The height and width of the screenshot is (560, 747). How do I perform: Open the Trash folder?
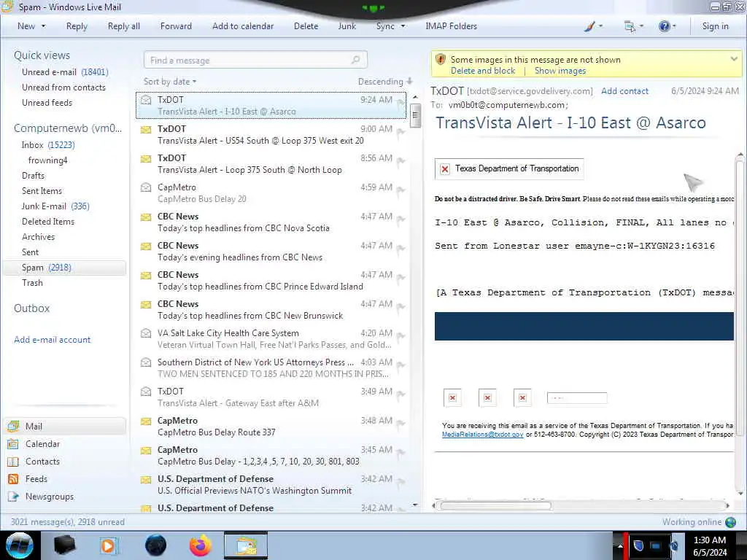click(32, 282)
